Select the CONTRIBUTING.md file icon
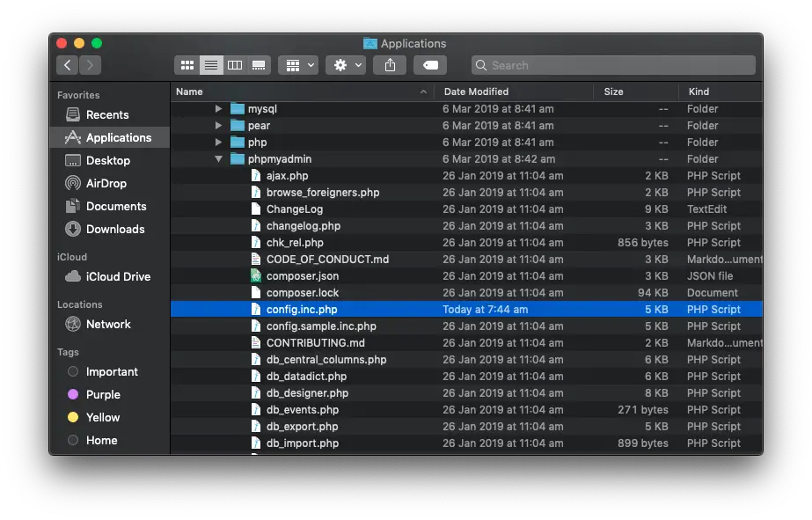This screenshot has height=520, width=812. tap(256, 343)
